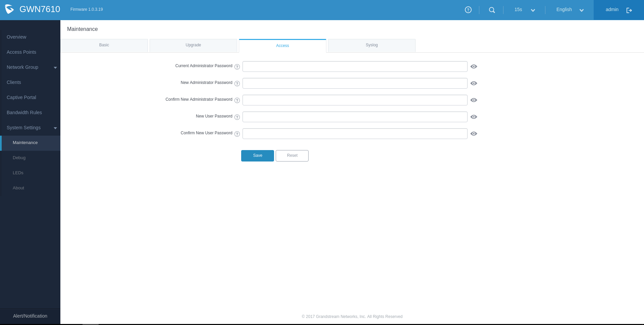Open the LEDs submenu item
644x325 pixels.
[30, 173]
